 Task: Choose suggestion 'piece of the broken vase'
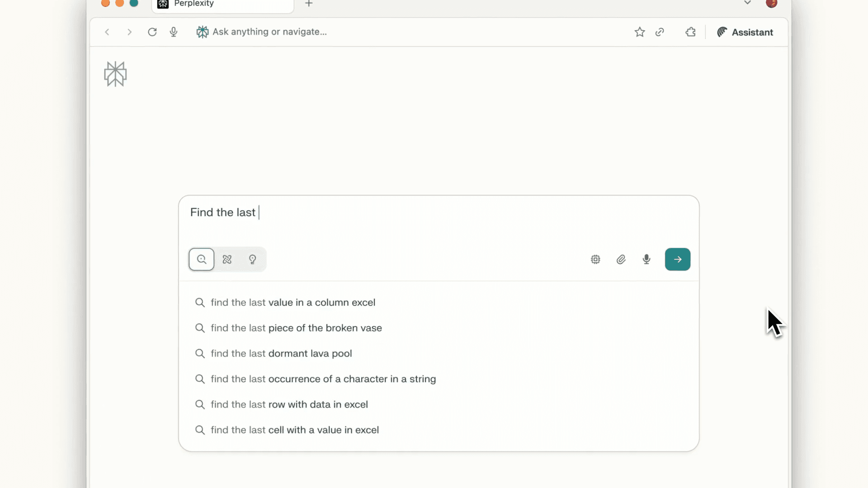coord(439,328)
